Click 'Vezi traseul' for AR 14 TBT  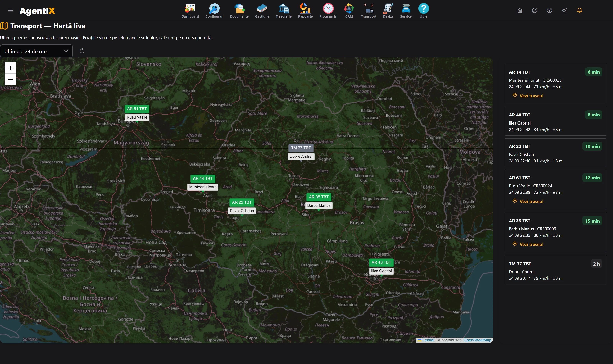coord(528,96)
